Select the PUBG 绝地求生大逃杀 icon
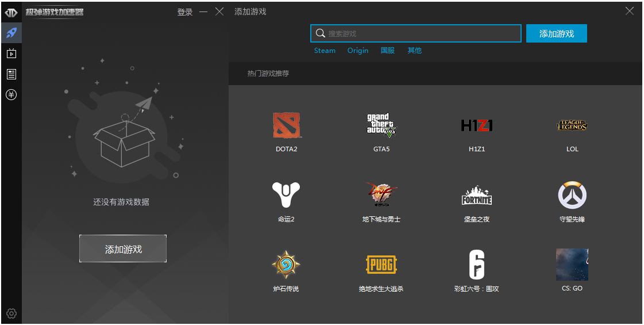The width and height of the screenshot is (644, 325). click(x=381, y=265)
